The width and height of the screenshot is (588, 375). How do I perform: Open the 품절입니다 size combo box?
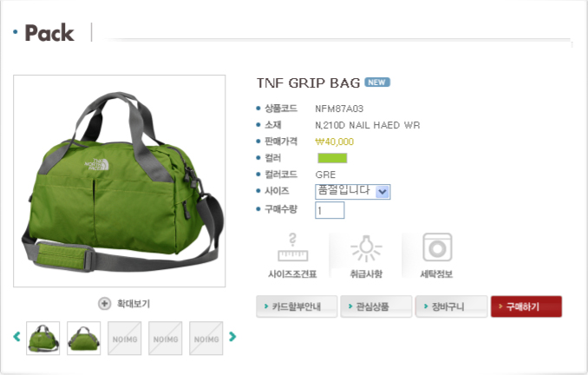tap(352, 192)
